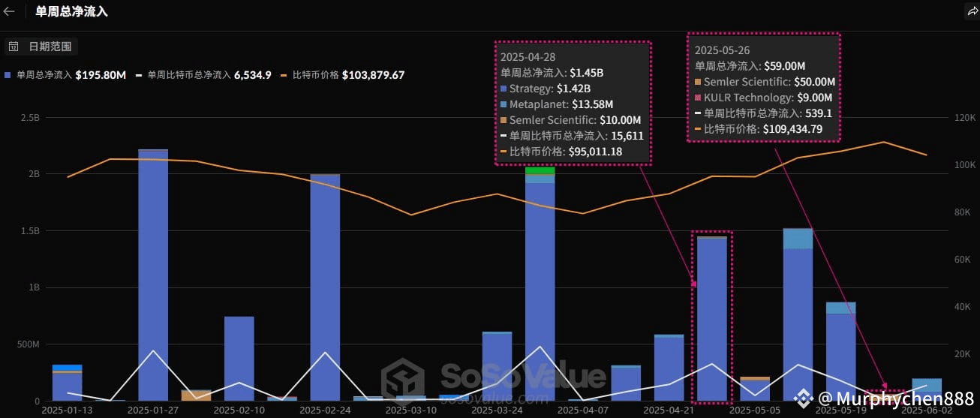Select the x-axis label 2025-03-10
The width and height of the screenshot is (980, 418).
click(x=411, y=410)
